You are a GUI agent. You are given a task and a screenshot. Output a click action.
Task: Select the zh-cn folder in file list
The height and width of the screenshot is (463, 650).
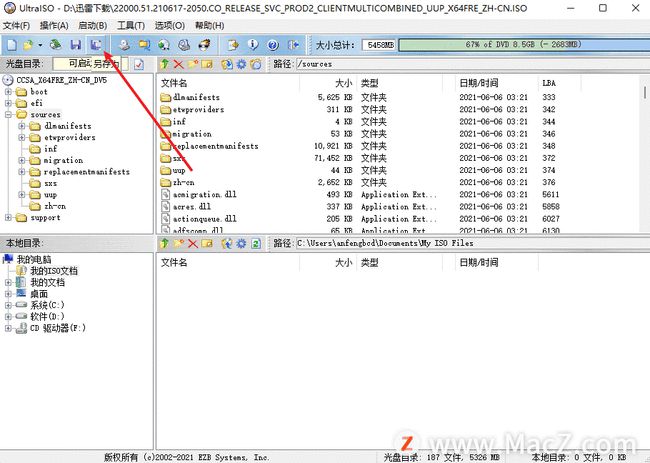coord(183,182)
